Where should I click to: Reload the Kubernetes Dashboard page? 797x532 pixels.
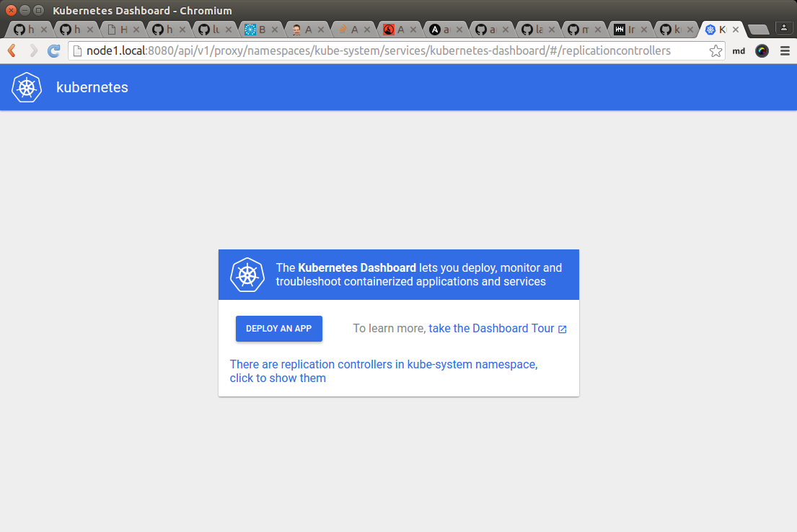[54, 50]
